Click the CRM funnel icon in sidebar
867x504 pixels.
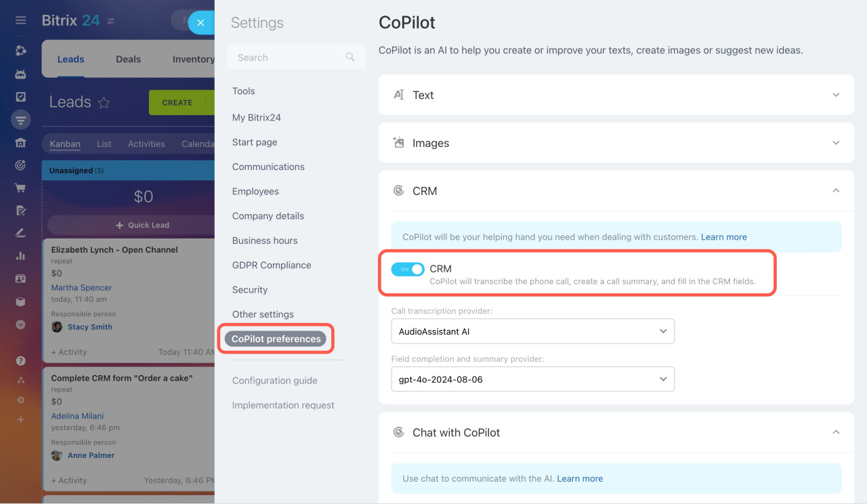coord(20,120)
